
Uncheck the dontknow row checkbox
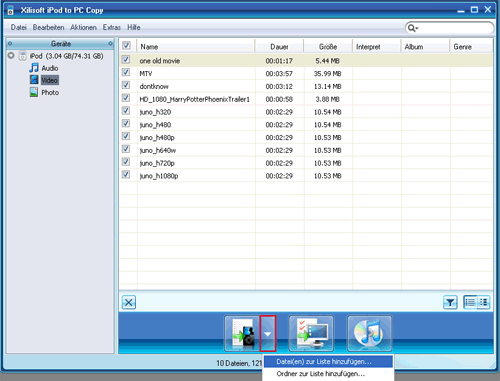pos(126,85)
